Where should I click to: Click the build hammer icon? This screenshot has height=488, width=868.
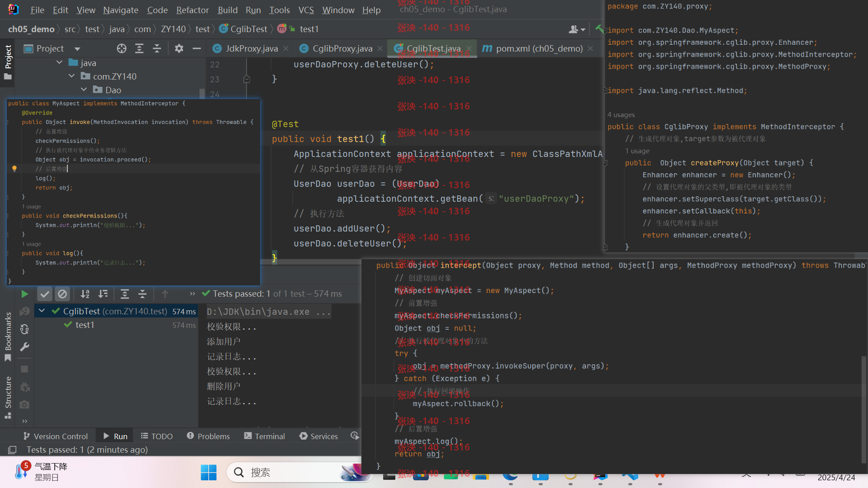coord(600,29)
